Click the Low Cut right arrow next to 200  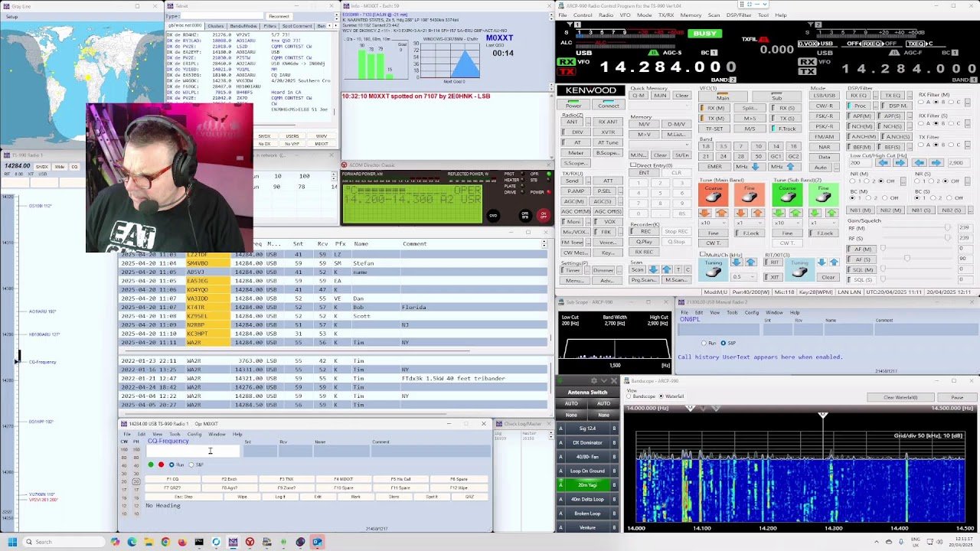pyautogui.click(x=900, y=163)
